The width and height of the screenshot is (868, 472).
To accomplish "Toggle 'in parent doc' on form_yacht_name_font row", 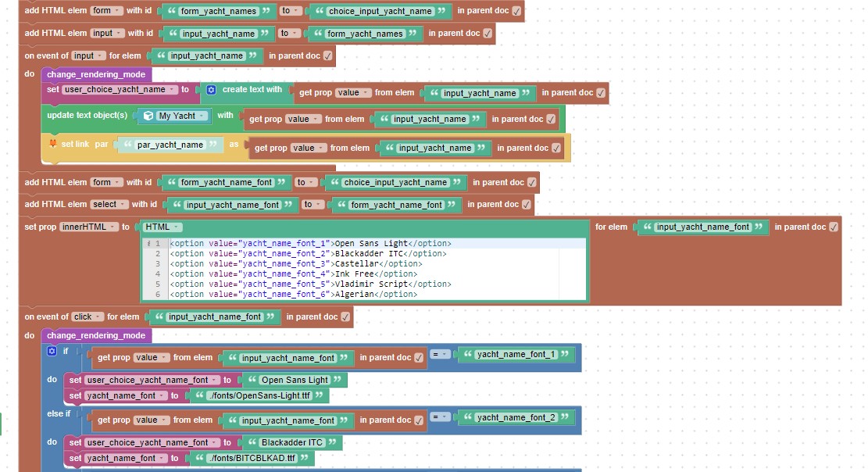I will click(531, 182).
